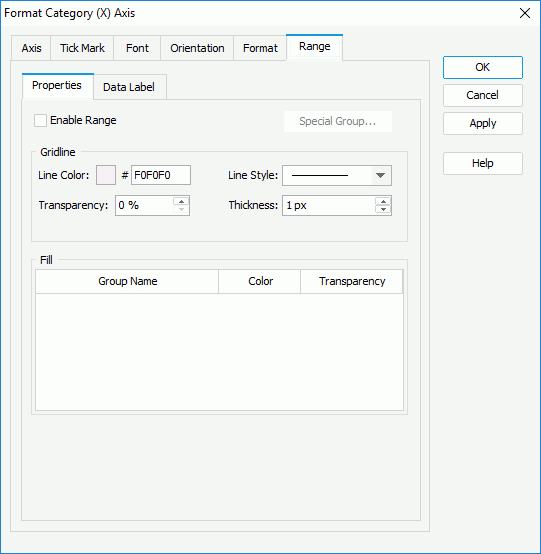Confirm with the OK button
The height and width of the screenshot is (554, 541).
(x=483, y=67)
